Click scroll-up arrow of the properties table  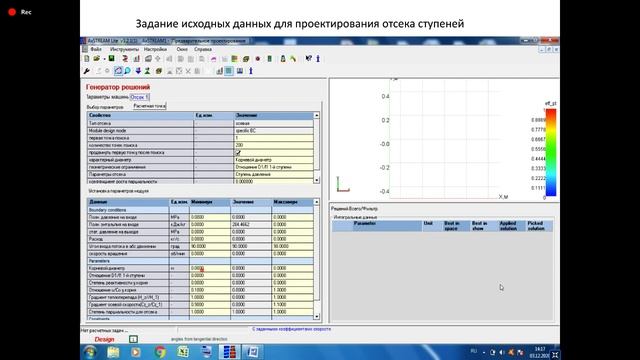point(317,116)
